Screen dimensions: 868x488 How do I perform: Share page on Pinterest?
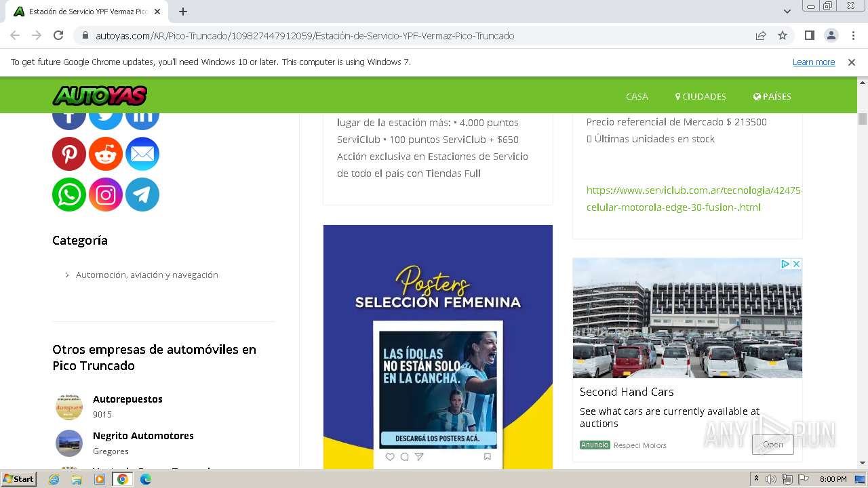coord(69,154)
